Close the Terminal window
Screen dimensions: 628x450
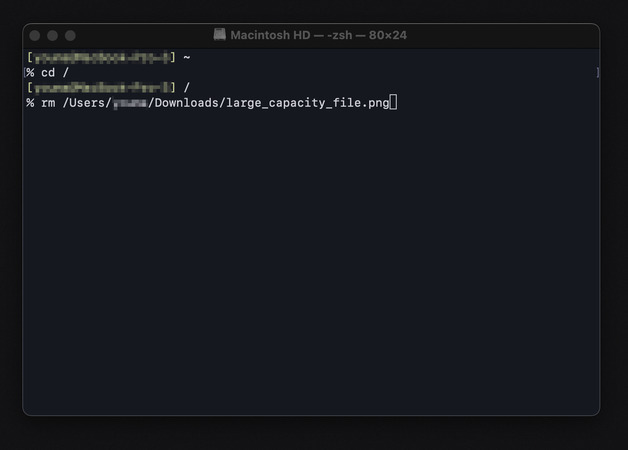tap(35, 35)
